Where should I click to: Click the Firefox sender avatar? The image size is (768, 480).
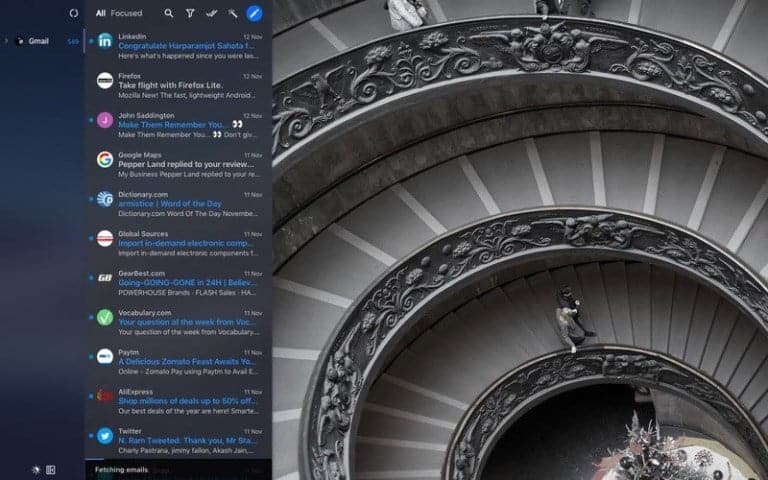tap(105, 80)
